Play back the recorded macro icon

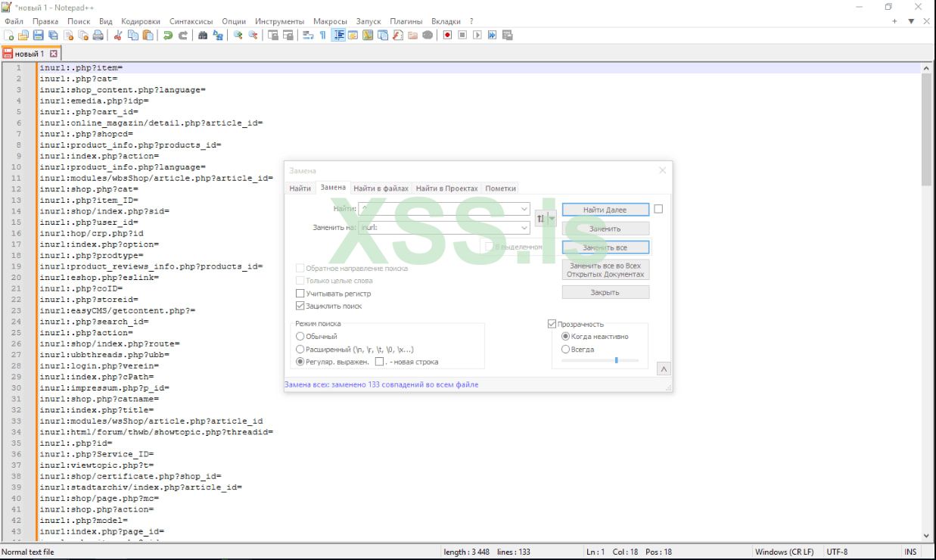click(477, 35)
